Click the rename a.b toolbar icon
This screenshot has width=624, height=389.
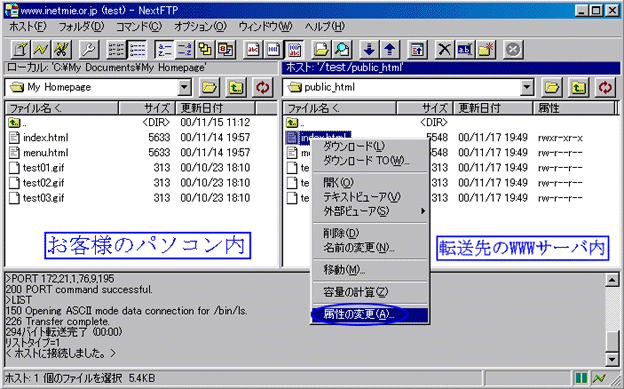pyautogui.click(x=465, y=50)
